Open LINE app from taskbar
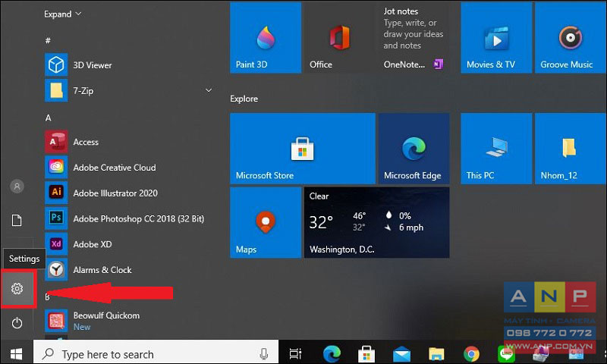This screenshot has height=364, width=607. point(506,354)
